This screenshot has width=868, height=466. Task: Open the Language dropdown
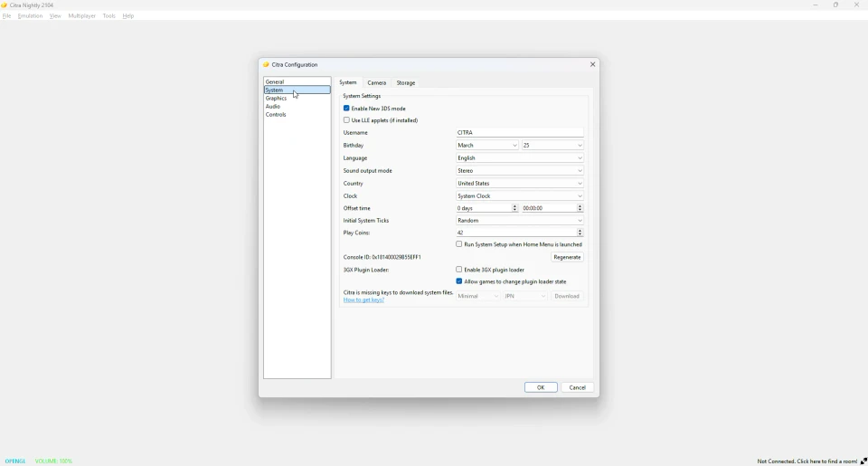(519, 158)
